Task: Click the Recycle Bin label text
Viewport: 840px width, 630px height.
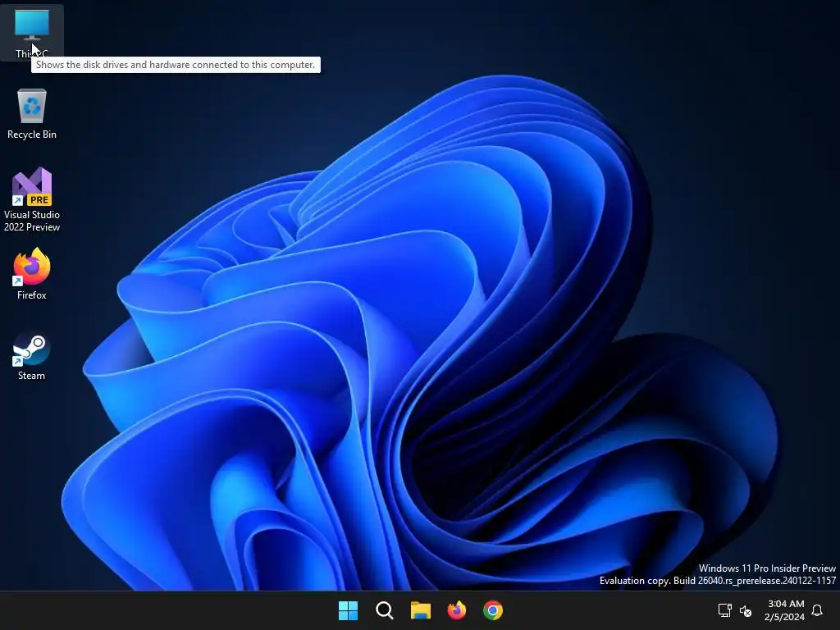Action: point(32,135)
